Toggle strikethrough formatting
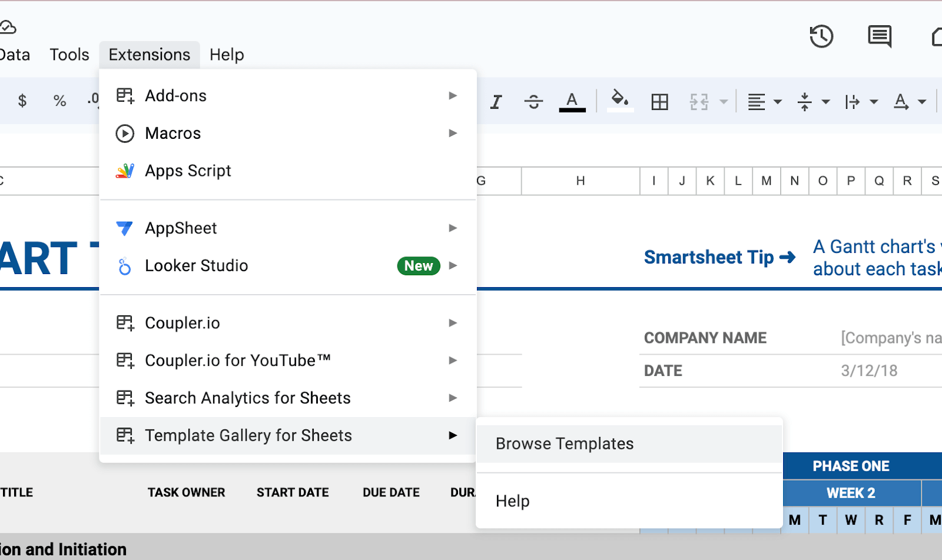This screenshot has height=560, width=942. (533, 102)
